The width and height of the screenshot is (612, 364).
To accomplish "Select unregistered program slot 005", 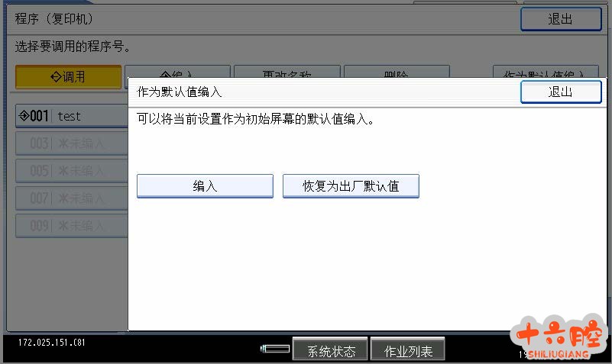I will (71, 171).
